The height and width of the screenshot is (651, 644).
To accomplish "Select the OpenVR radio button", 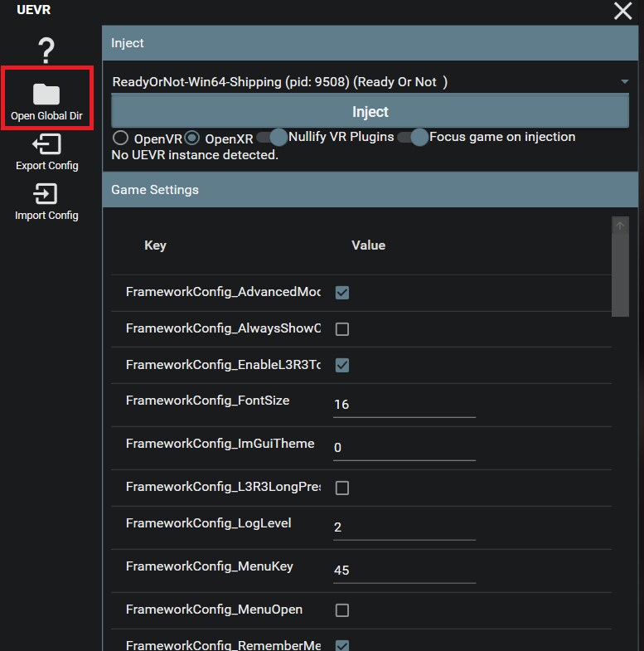I will click(x=121, y=138).
